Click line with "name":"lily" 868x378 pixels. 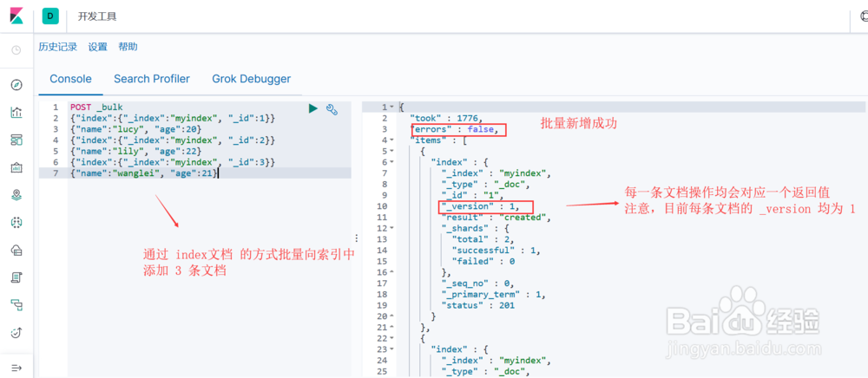(135, 152)
